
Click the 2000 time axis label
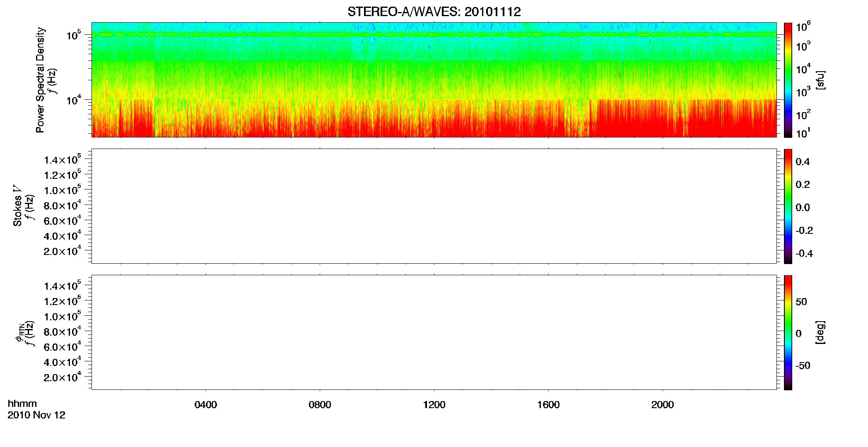tap(663, 405)
